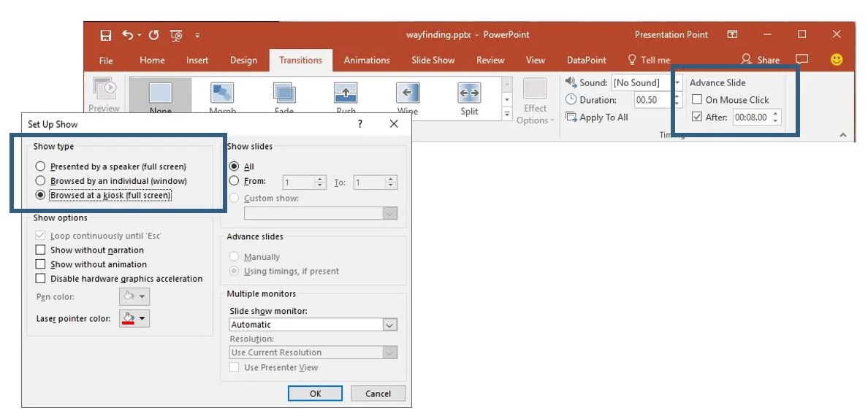The image size is (868, 416).
Task: Expand the transition gallery More arrow
Action: coord(506,114)
